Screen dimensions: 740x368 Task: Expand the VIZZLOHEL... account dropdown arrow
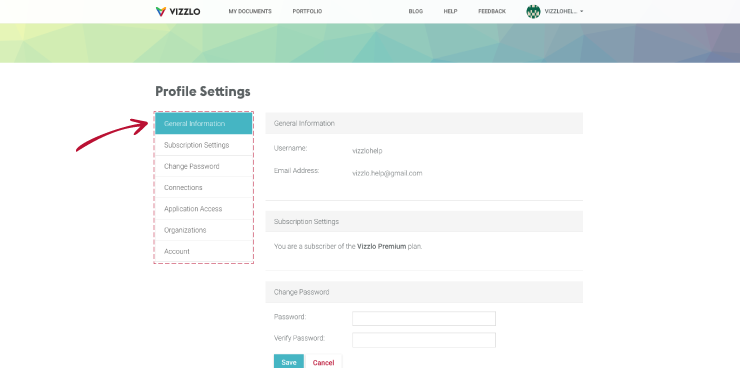click(x=581, y=11)
